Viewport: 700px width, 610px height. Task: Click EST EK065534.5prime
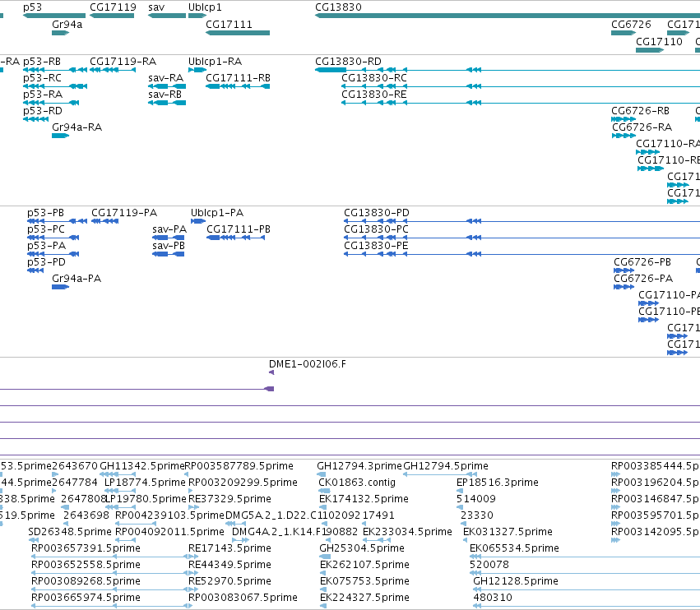pos(514,548)
